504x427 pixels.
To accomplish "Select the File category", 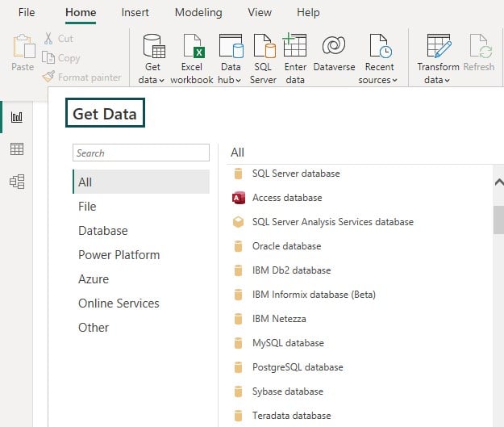I will 87,207.
